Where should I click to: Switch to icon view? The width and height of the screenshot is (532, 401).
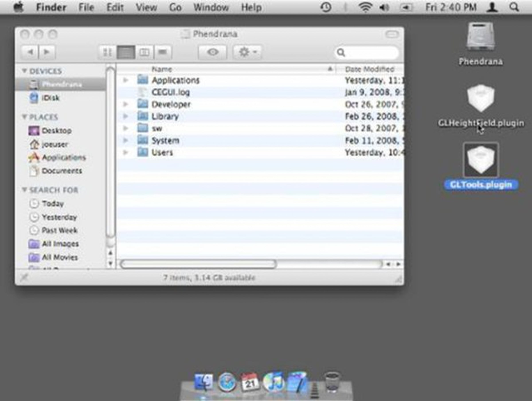108,52
